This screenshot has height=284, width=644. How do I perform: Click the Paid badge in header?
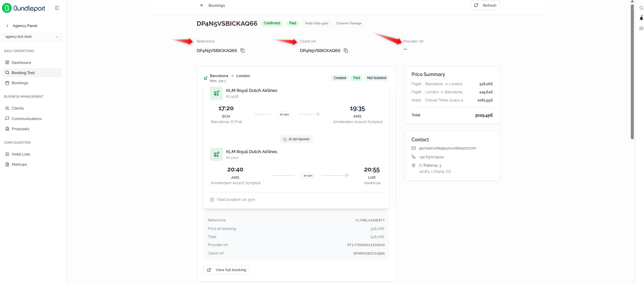coord(293,23)
